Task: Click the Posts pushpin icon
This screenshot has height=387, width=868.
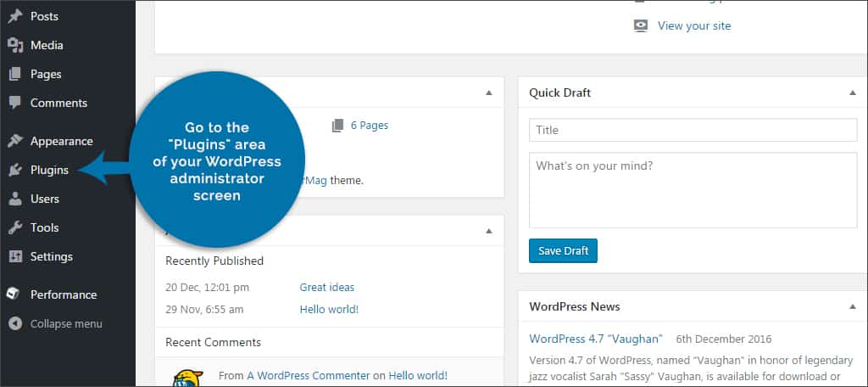Action: pyautogui.click(x=15, y=17)
